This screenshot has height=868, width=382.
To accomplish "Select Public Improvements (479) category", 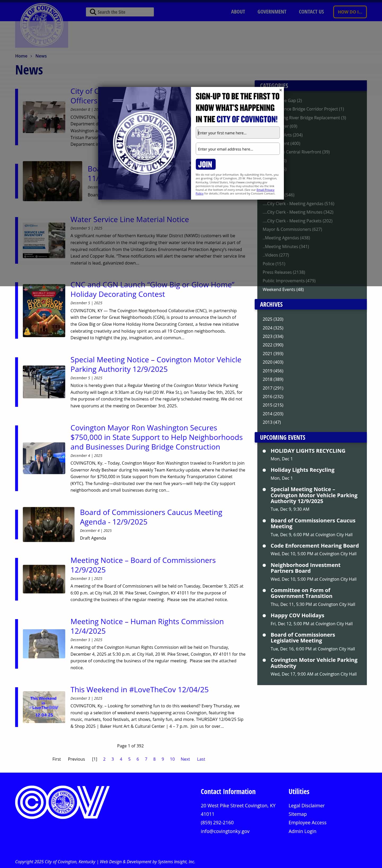I will (289, 281).
